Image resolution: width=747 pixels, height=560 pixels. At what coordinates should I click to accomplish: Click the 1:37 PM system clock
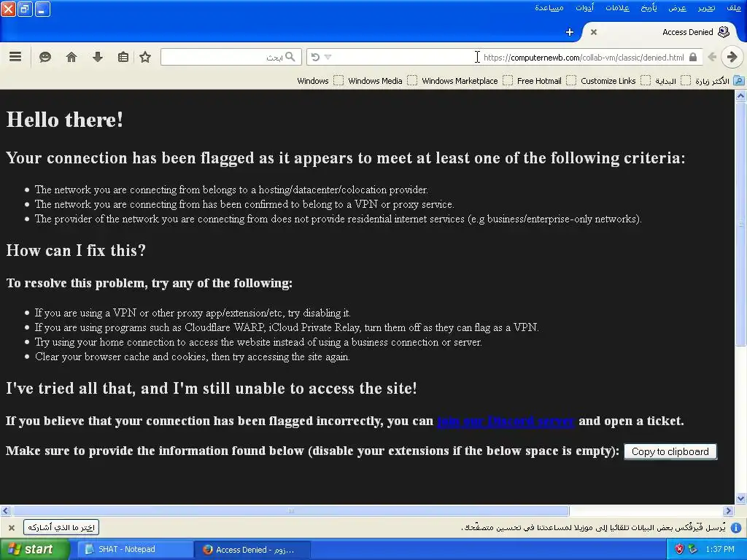point(720,550)
